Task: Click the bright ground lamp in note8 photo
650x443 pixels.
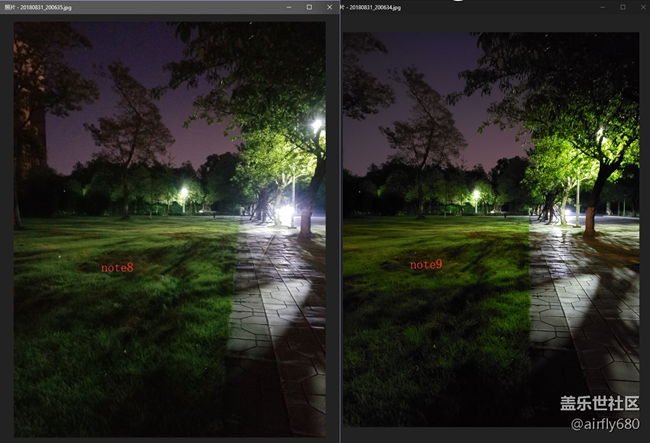Action: (x=286, y=213)
